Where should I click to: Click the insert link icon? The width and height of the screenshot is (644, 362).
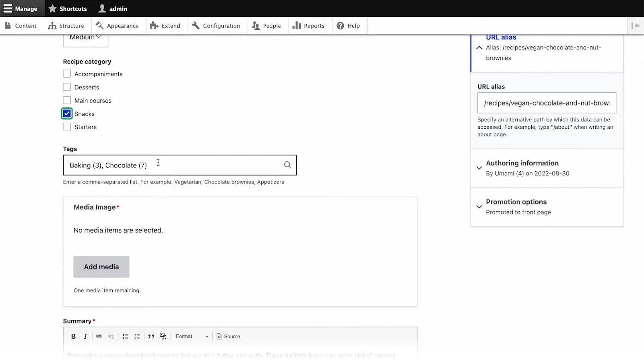[99, 336]
